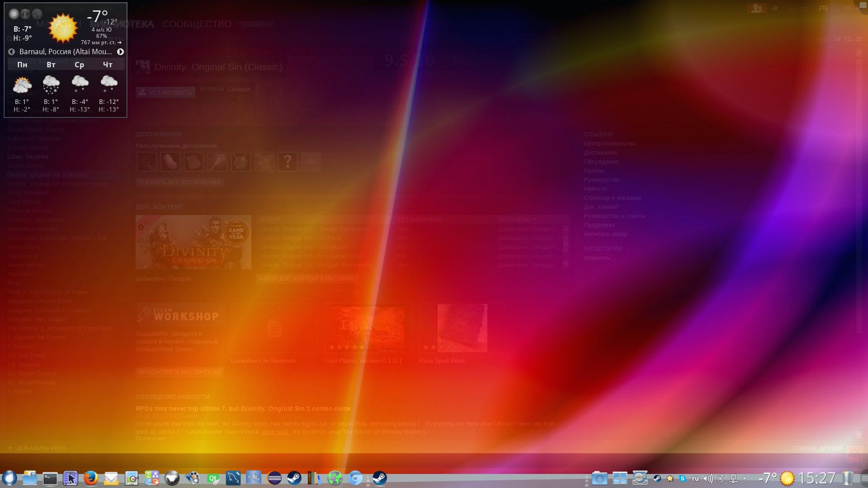The height and width of the screenshot is (488, 868).
Task: Open the application launcher menu button
Action: [9, 478]
